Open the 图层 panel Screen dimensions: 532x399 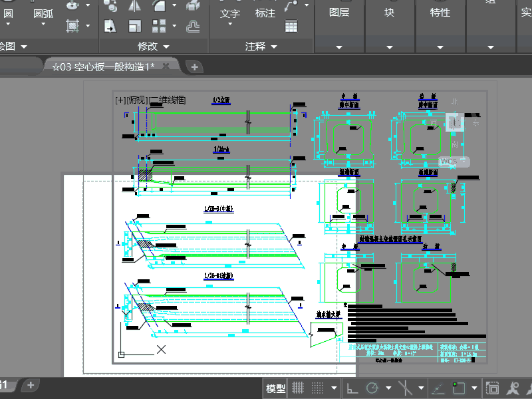pyautogui.click(x=338, y=12)
